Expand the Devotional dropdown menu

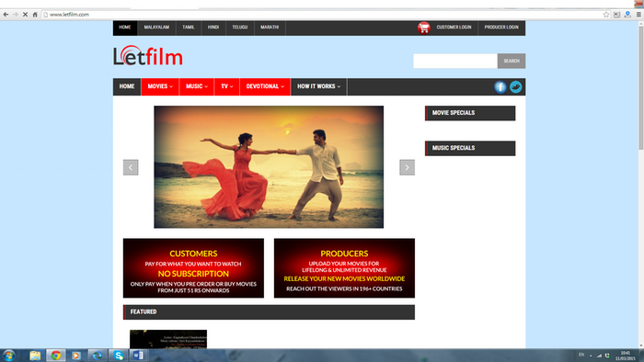click(x=265, y=86)
